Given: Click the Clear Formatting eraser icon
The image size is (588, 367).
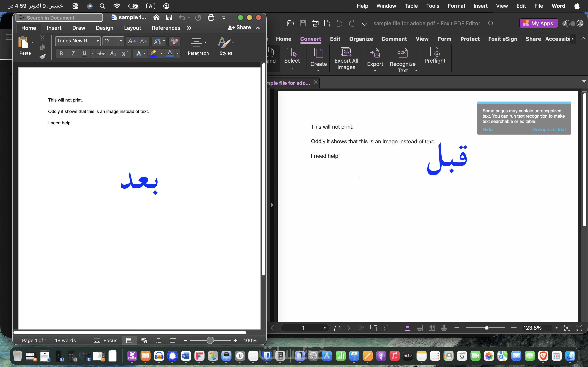Looking at the screenshot, I should click(174, 41).
